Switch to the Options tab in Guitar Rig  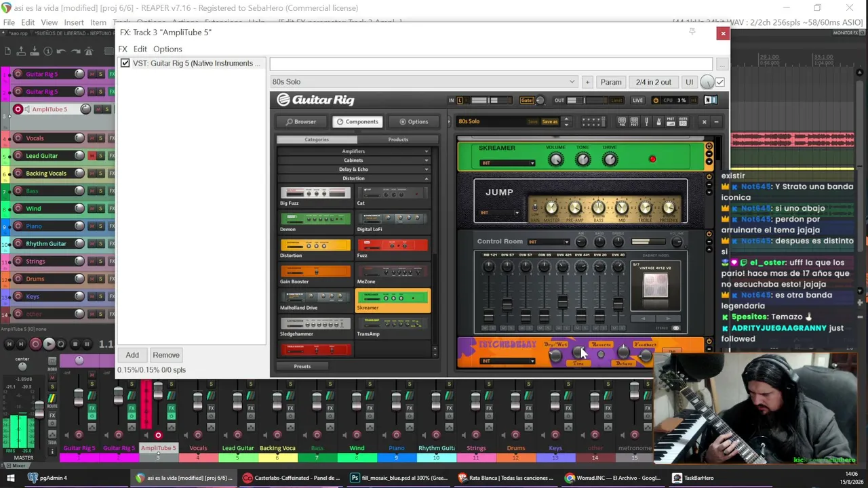coord(414,122)
